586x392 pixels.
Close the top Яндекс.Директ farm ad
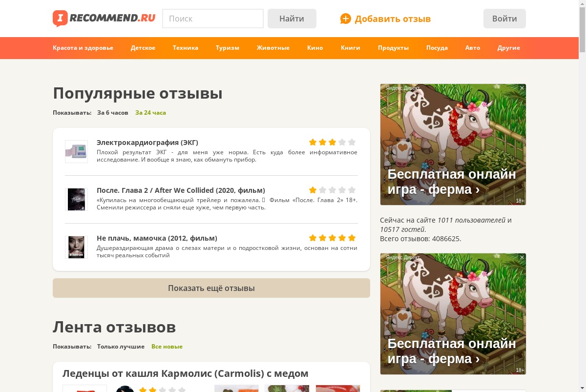(522, 88)
